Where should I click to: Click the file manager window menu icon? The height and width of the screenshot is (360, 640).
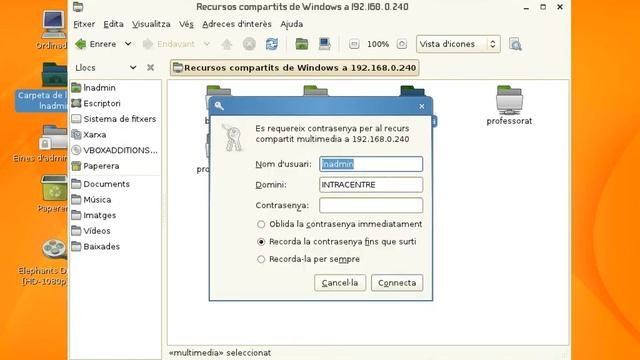[x=78, y=7]
